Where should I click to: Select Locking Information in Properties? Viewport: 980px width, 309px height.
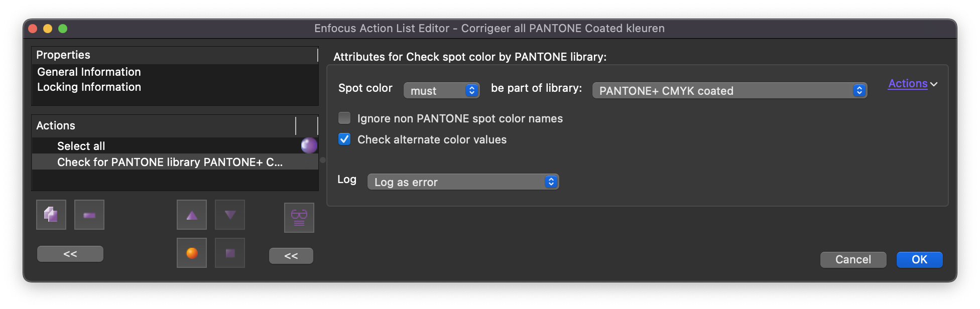point(175,87)
